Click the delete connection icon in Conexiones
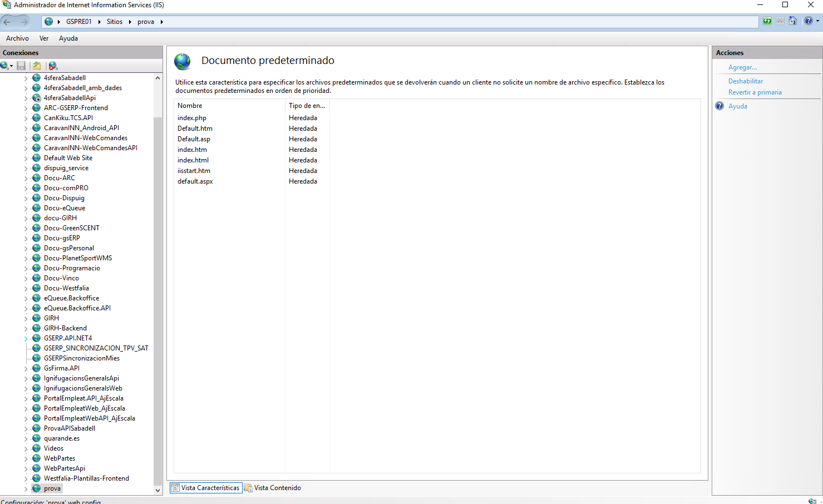823x504 pixels. [53, 66]
